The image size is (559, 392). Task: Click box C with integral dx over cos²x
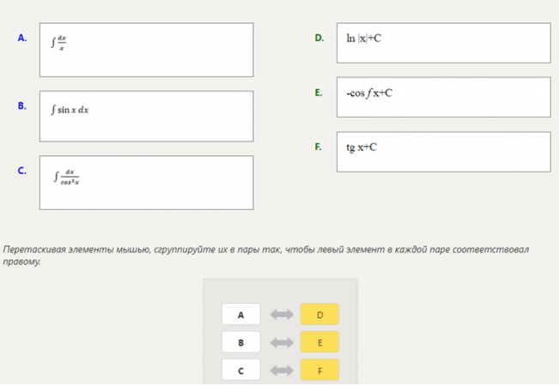(147, 183)
